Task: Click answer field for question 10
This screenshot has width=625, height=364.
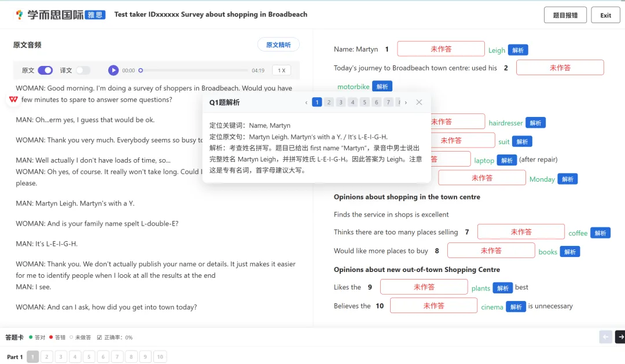Action: tap(433, 306)
